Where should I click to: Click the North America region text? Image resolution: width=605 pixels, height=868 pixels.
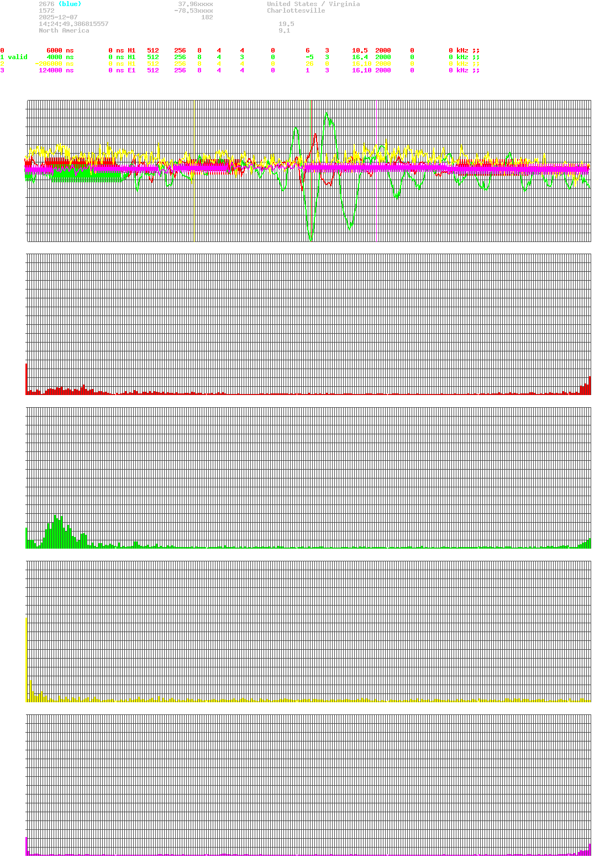pos(64,30)
